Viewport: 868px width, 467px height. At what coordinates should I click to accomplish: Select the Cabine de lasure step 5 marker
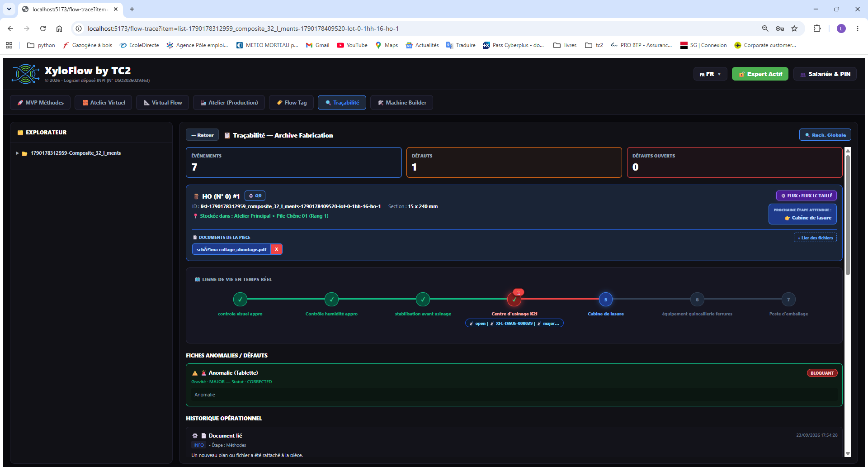point(606,299)
